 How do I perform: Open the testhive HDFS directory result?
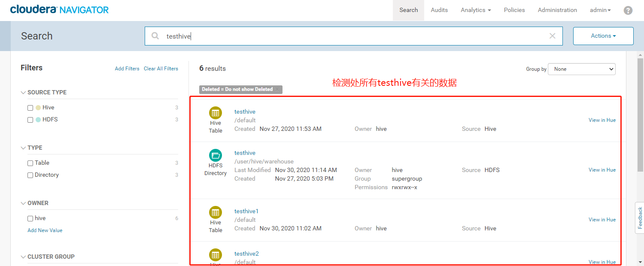coord(245,153)
